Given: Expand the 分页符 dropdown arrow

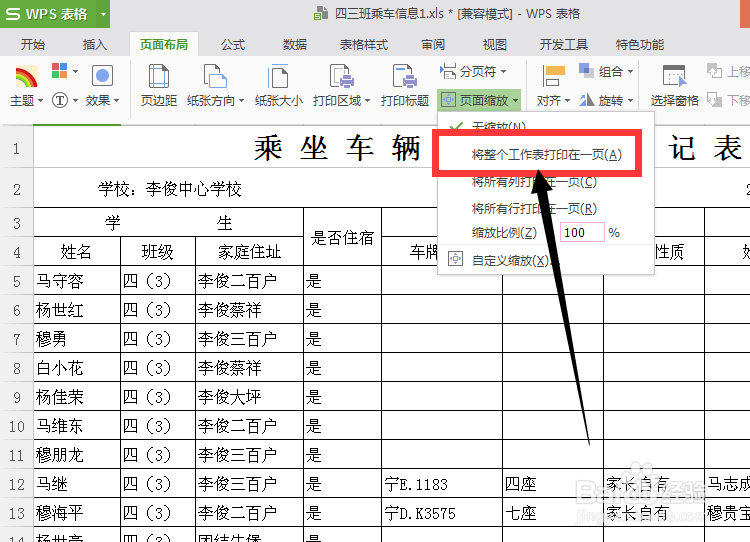Looking at the screenshot, I should point(503,72).
